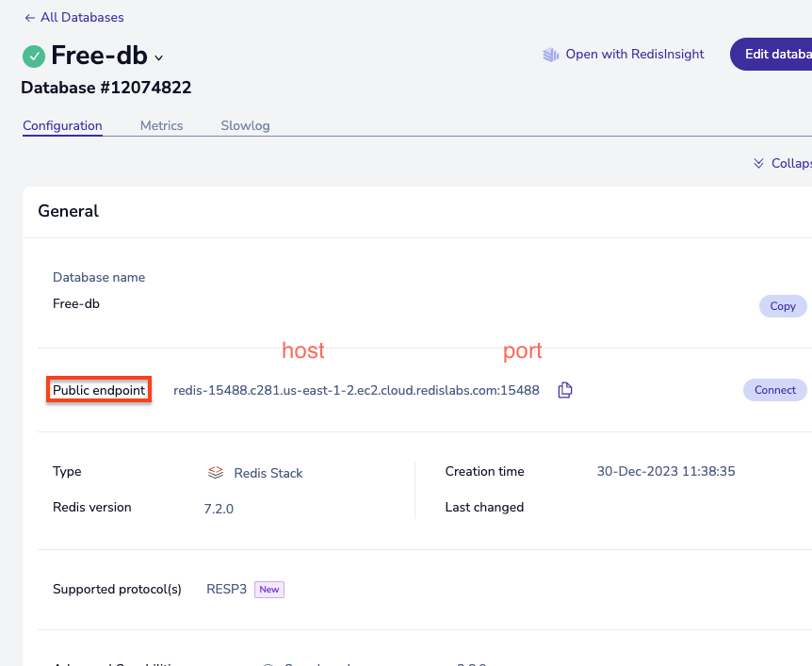Click the General section header
Image resolution: width=812 pixels, height=666 pixels.
69,211
